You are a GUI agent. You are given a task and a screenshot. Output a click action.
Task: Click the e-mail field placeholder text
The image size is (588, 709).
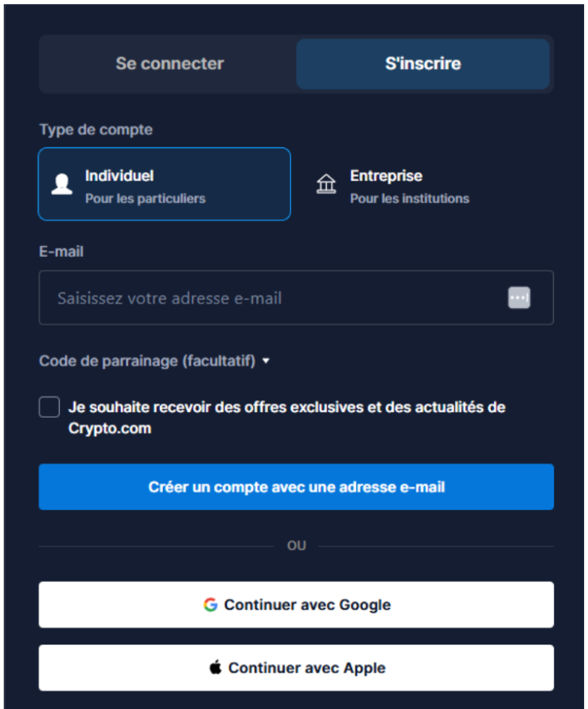(x=169, y=298)
